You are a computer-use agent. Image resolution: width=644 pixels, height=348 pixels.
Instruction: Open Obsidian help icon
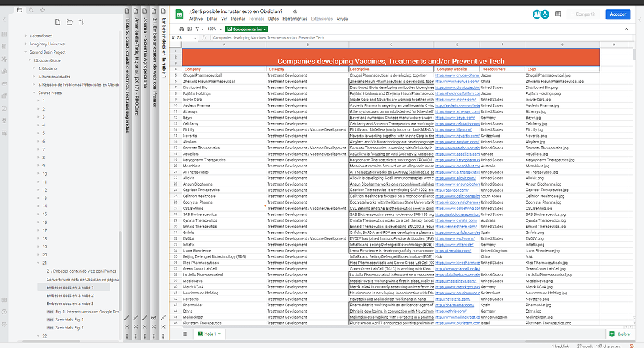[x=4, y=312]
